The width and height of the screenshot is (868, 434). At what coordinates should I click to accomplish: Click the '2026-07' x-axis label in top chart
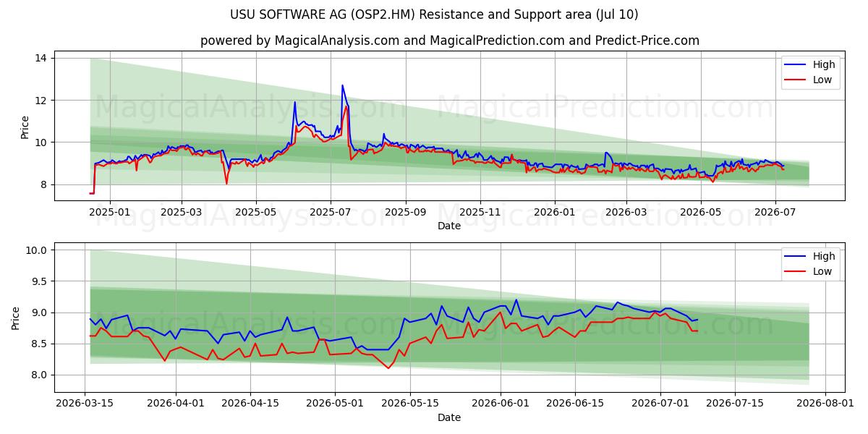tap(775, 212)
